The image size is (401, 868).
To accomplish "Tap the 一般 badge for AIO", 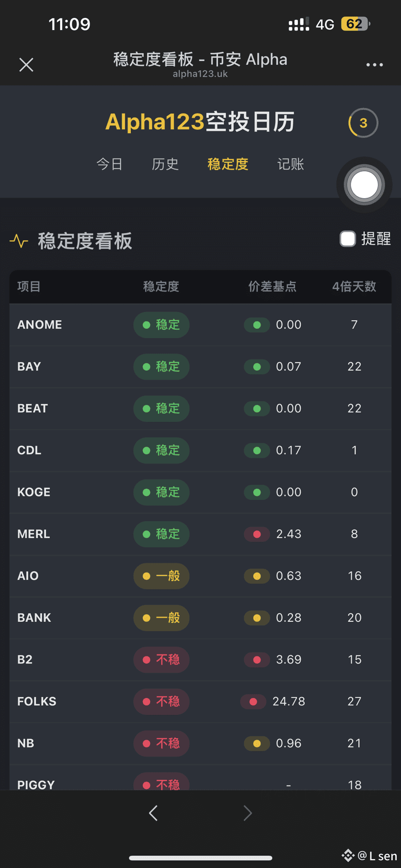I will coord(161,576).
